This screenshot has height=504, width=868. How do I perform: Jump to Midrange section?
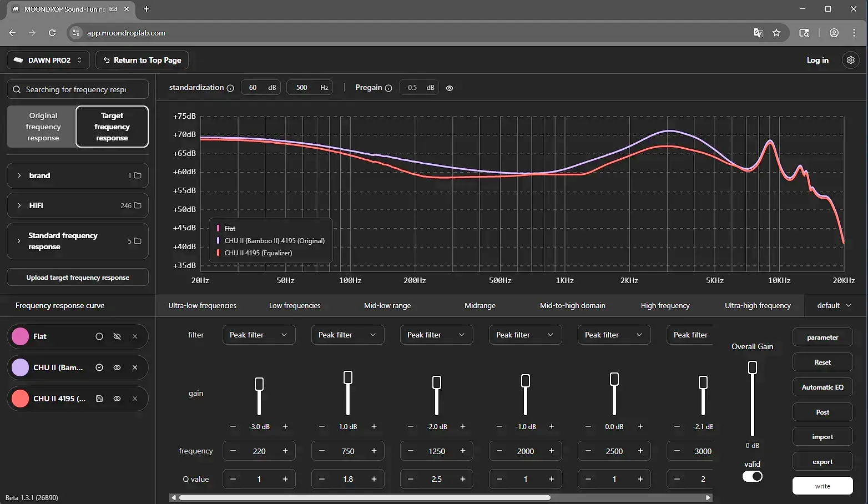pyautogui.click(x=480, y=305)
